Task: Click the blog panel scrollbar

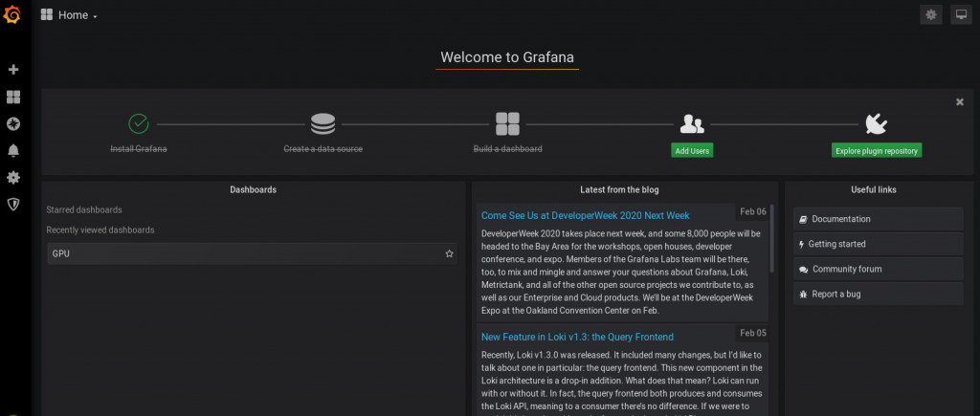Action: click(772, 238)
